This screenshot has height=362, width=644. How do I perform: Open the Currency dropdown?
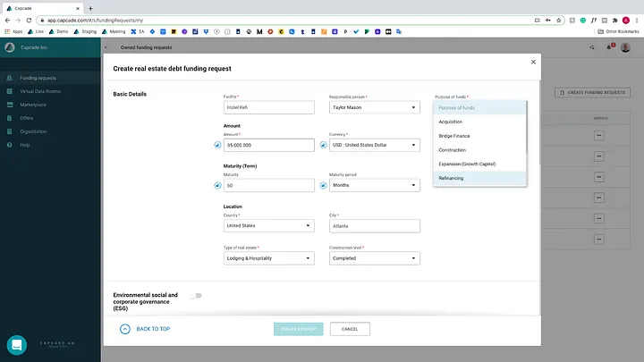coord(375,145)
